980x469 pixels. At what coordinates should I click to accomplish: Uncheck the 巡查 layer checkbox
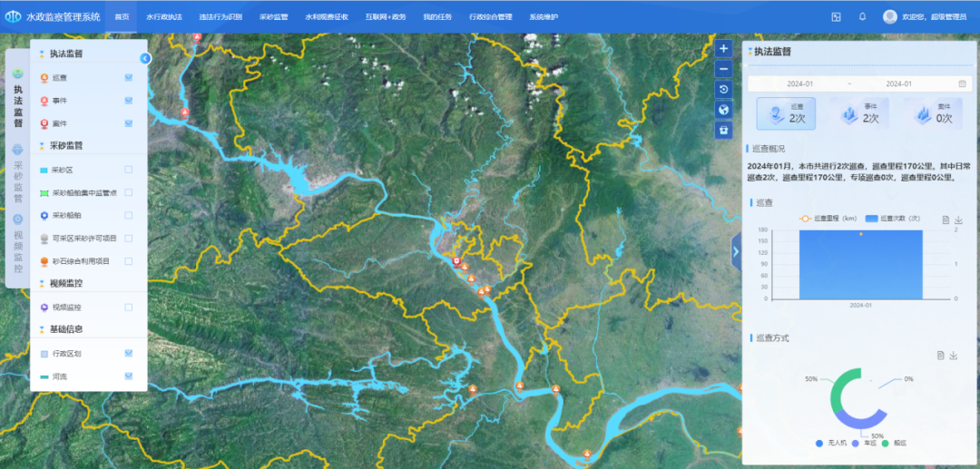click(x=129, y=77)
